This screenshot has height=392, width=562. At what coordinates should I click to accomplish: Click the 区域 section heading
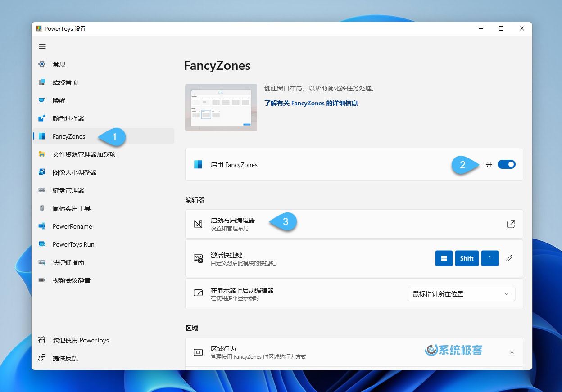(x=192, y=329)
